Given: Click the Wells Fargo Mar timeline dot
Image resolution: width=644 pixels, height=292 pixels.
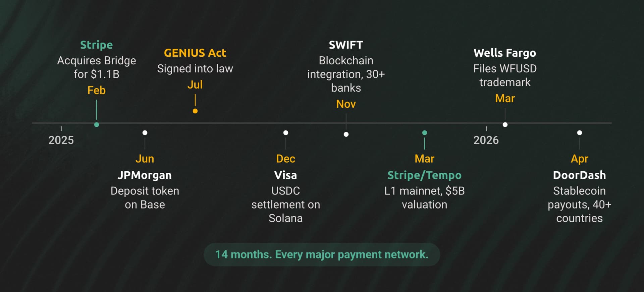Looking at the screenshot, I should pos(505,125).
